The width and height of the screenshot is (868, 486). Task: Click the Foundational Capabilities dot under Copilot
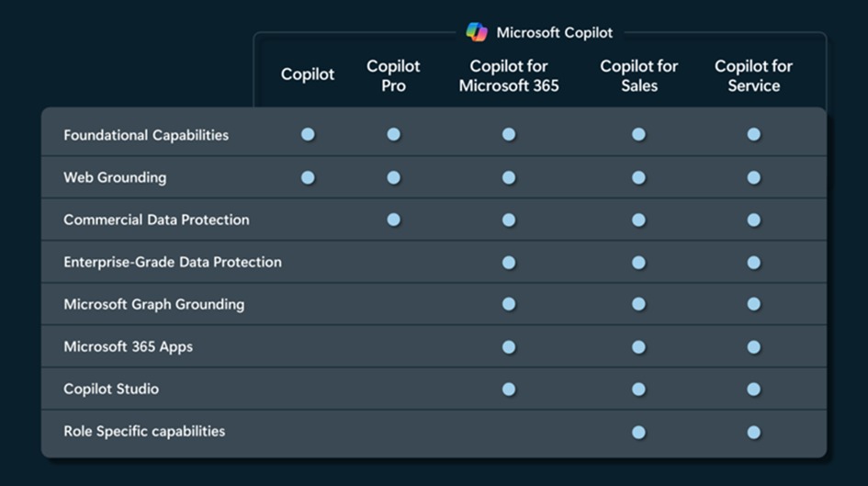[308, 134]
